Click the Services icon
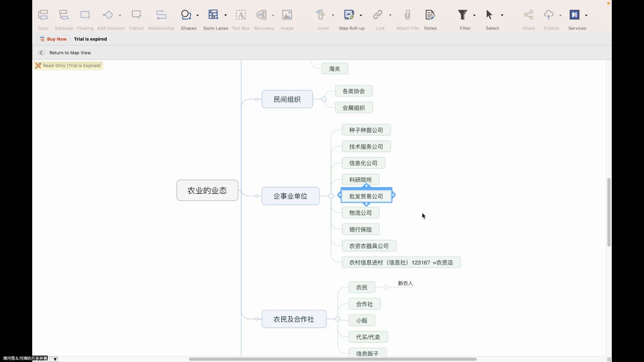Viewport: 644px width, 362px height. coord(575,15)
